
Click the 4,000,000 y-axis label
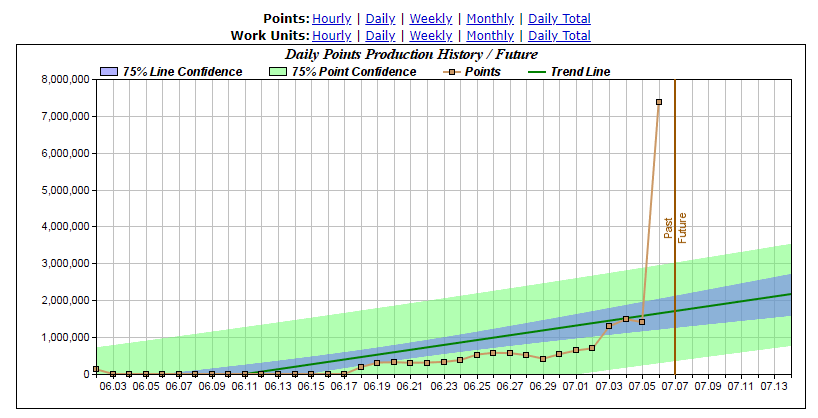65,226
